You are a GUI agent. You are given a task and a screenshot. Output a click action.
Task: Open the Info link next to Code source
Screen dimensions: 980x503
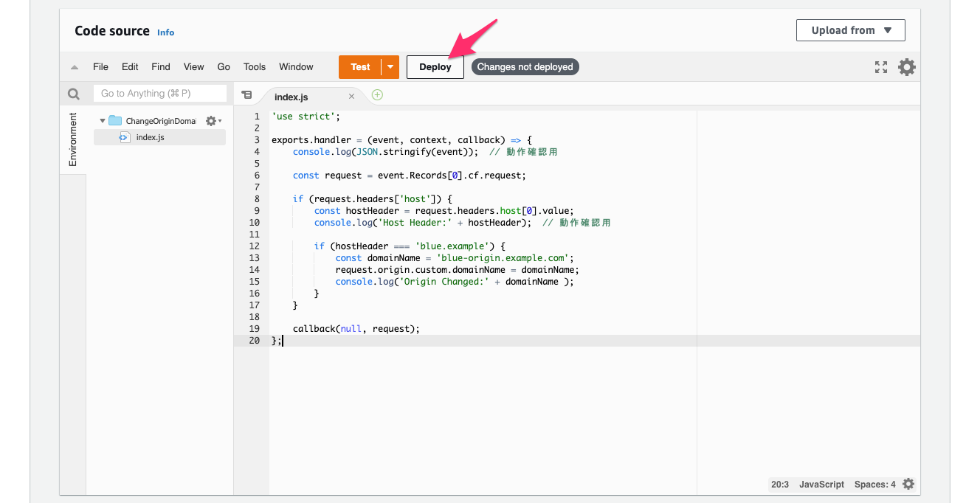point(166,32)
